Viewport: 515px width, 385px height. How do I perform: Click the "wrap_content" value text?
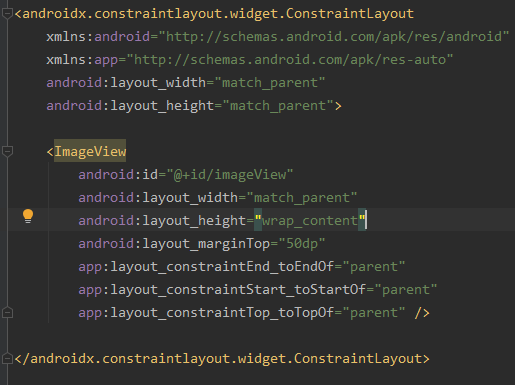click(310, 220)
